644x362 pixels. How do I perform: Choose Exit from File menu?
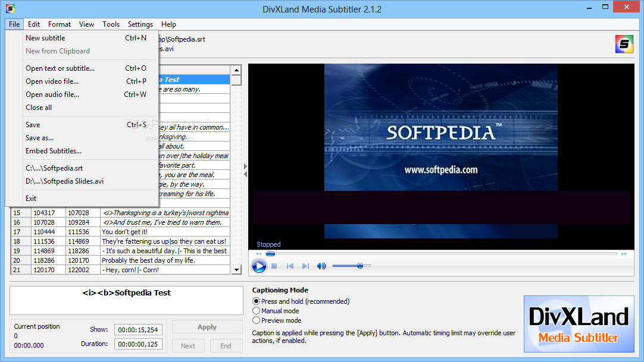pyautogui.click(x=82, y=199)
